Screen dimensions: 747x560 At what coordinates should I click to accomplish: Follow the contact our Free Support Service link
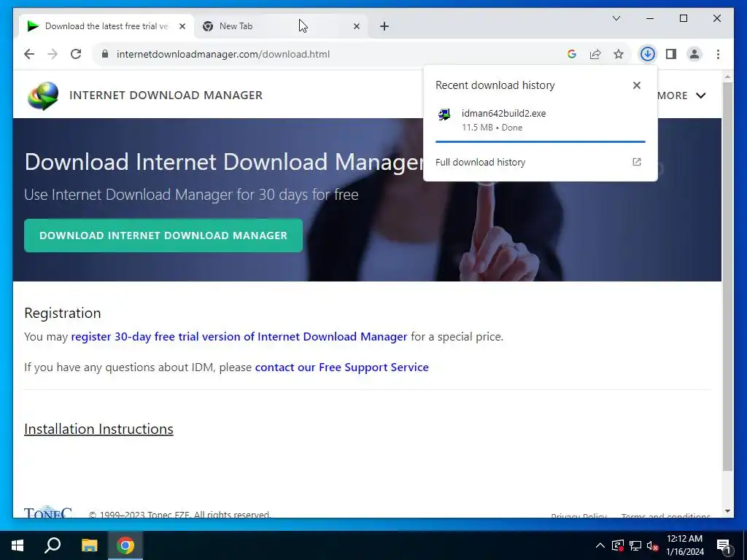[341, 367]
